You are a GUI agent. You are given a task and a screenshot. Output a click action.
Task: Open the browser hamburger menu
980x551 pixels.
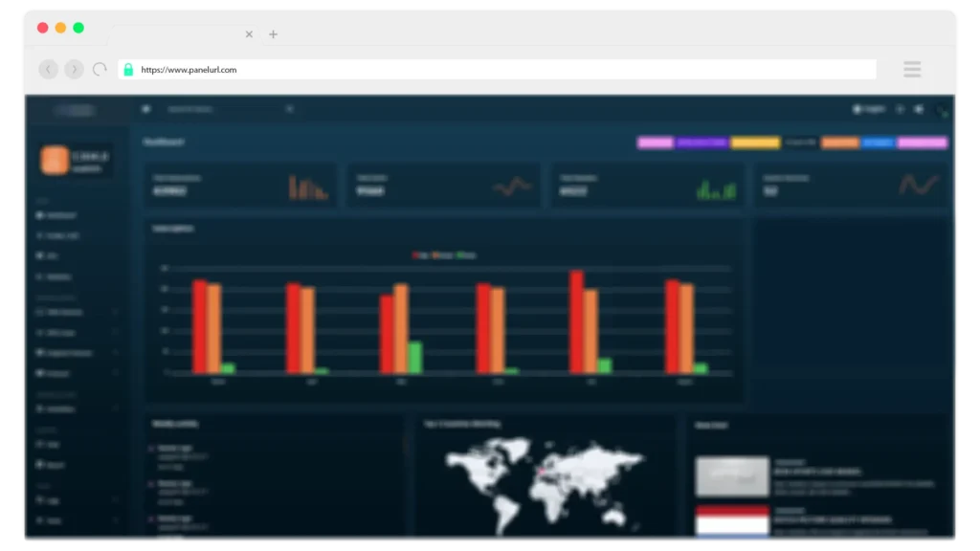click(912, 69)
